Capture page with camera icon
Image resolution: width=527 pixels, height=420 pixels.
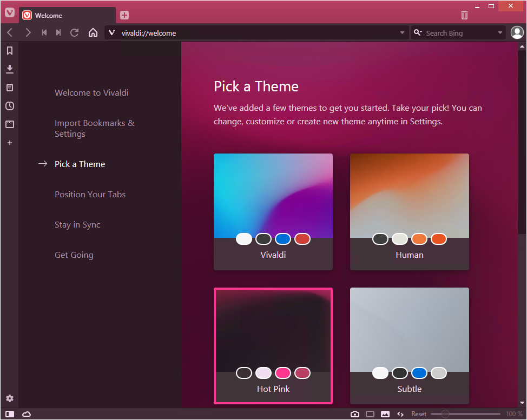pos(355,414)
